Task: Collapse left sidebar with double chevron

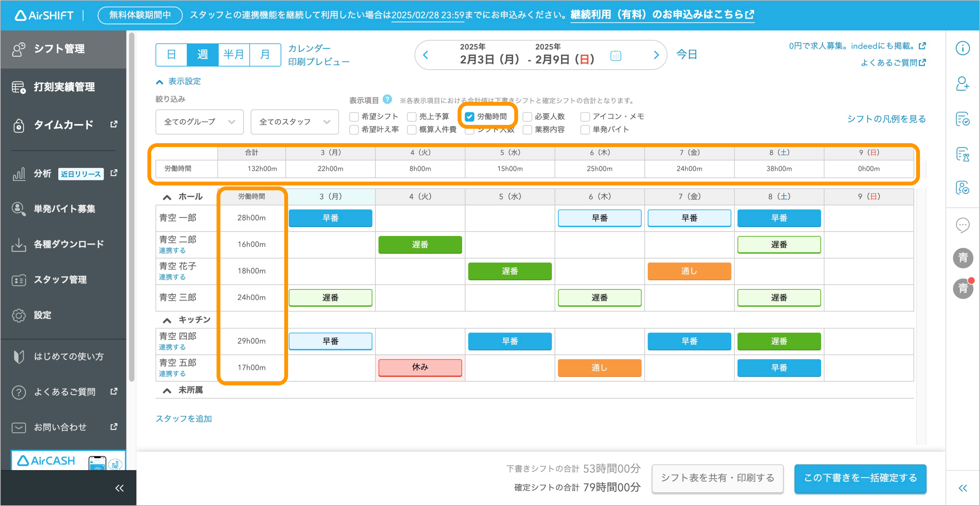Action: 120,488
